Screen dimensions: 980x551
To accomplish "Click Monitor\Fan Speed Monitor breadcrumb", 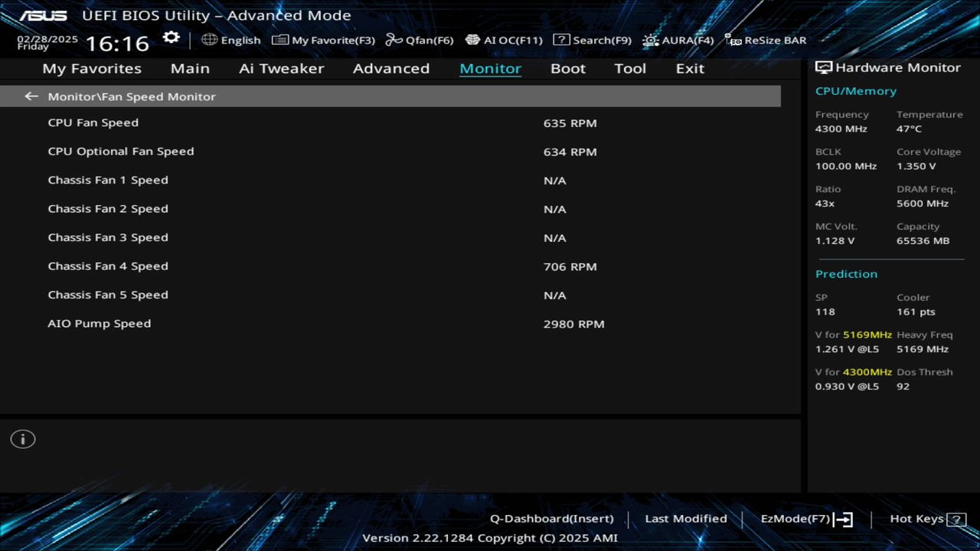I will [132, 96].
